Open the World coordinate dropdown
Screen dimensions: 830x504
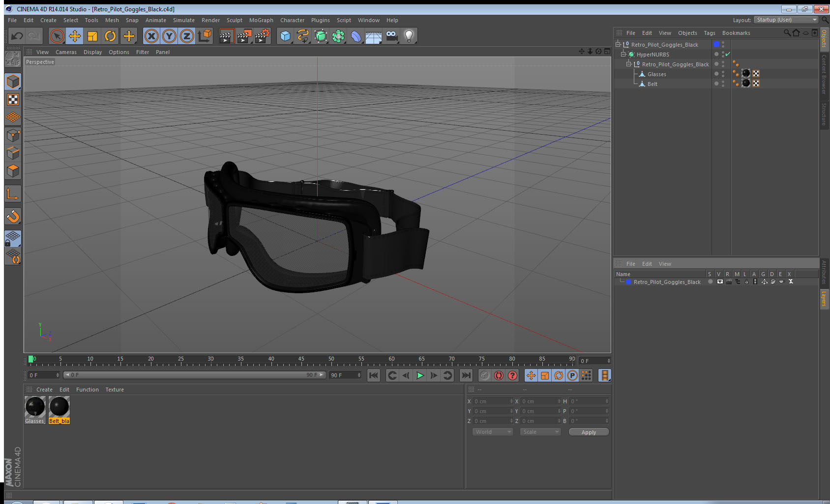pyautogui.click(x=493, y=432)
